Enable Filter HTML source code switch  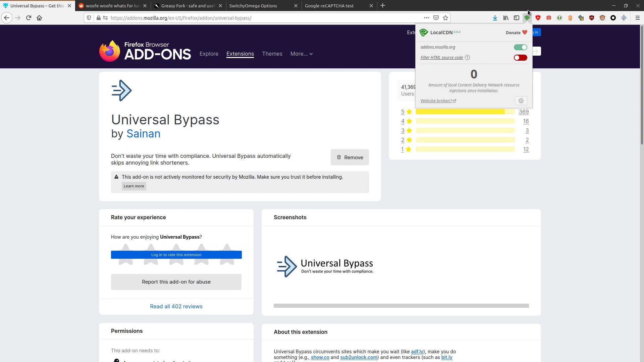click(520, 58)
